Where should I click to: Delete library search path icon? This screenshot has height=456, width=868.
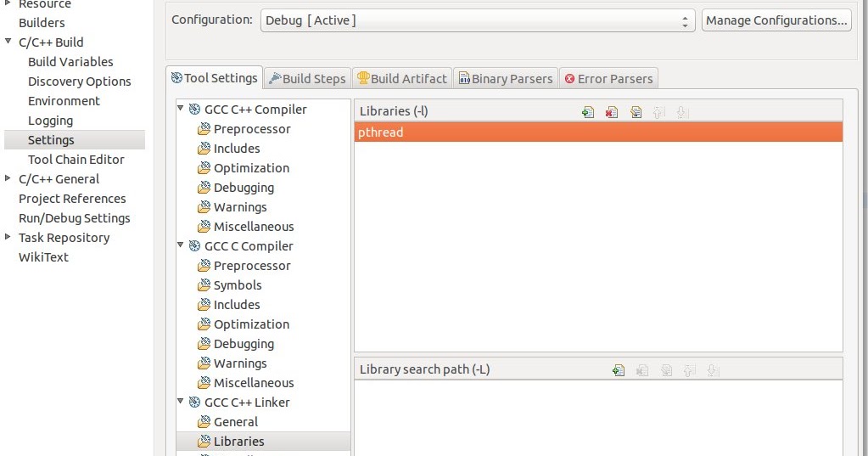click(x=642, y=370)
